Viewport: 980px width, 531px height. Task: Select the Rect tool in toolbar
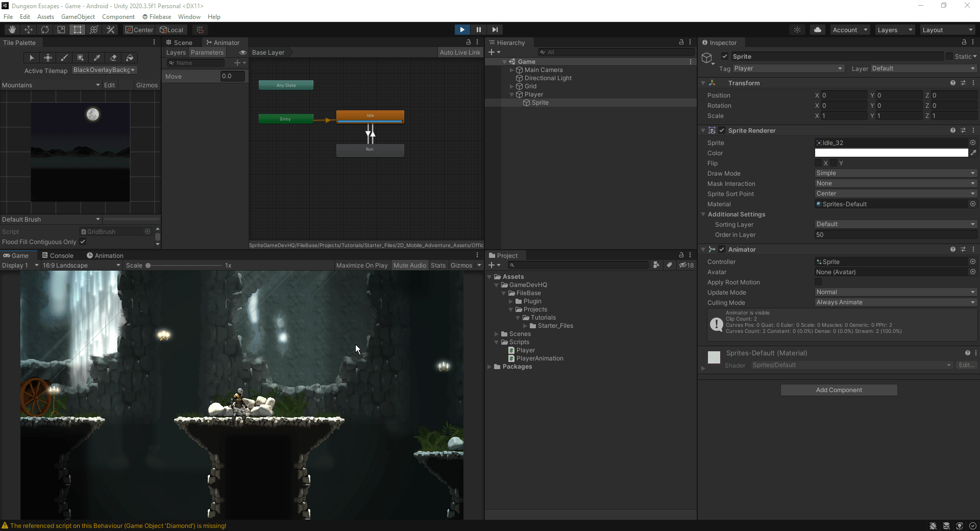[78, 30]
